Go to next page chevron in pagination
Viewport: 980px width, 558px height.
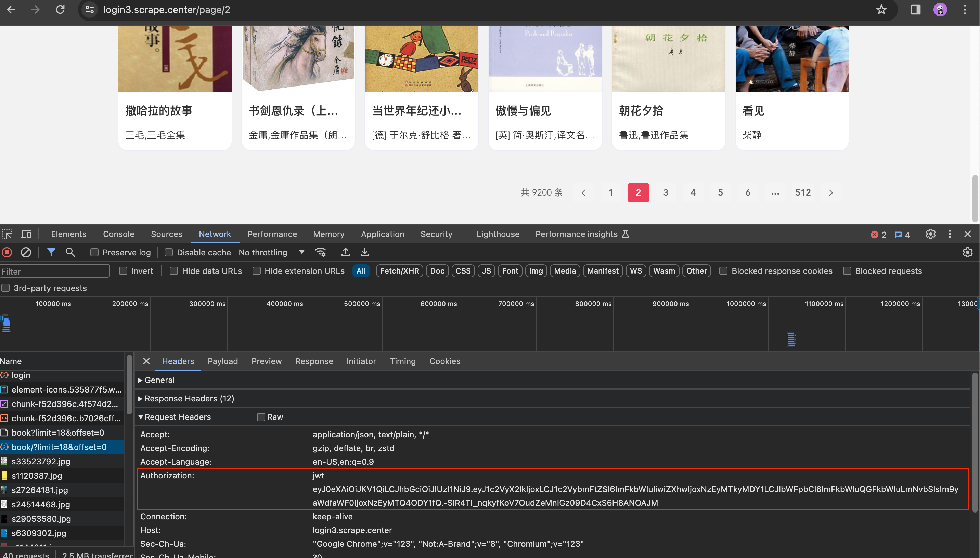(x=830, y=192)
